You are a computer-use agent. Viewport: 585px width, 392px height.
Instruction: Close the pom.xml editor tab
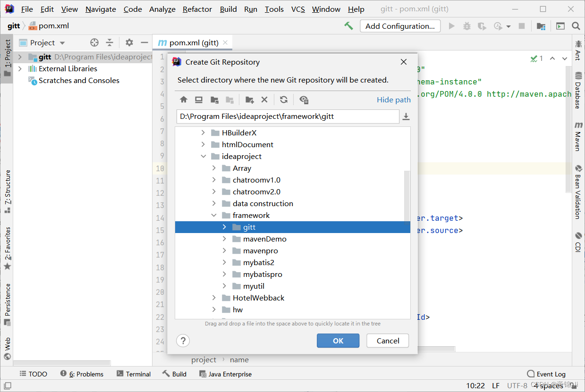[x=225, y=42]
